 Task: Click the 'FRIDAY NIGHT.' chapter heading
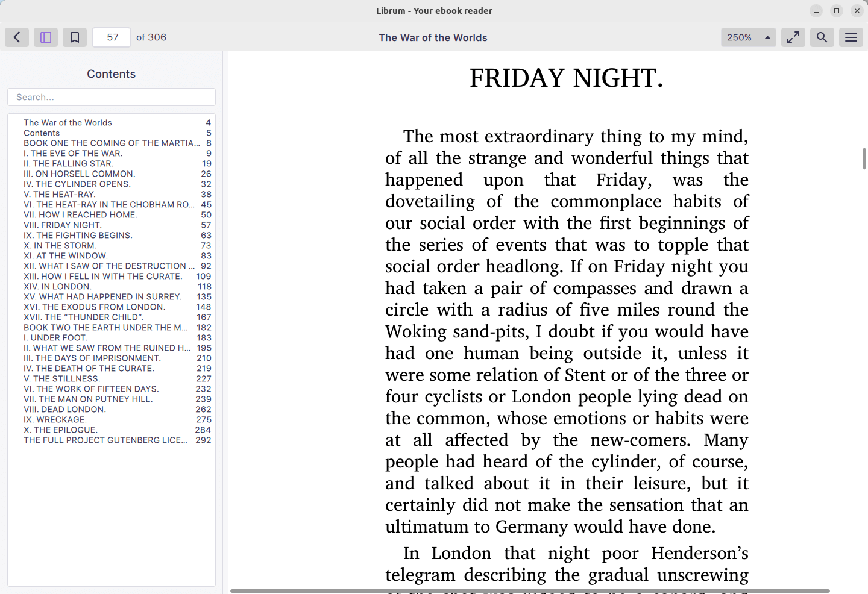(x=567, y=78)
